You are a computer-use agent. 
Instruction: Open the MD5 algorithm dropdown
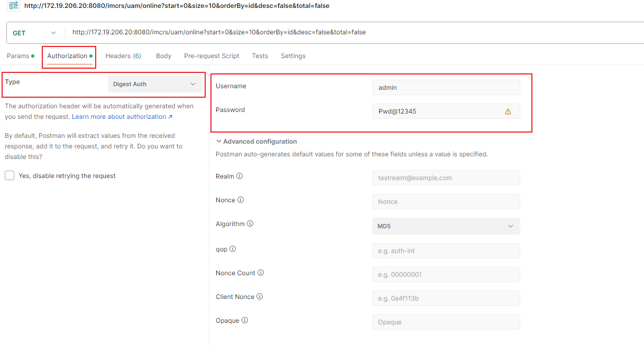click(x=446, y=226)
